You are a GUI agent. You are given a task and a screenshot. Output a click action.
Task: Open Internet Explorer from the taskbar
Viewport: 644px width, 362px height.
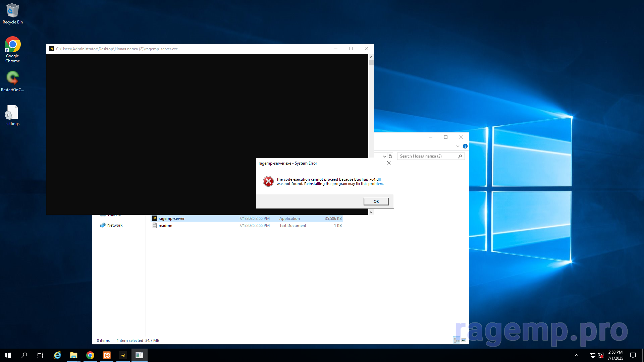point(57,355)
